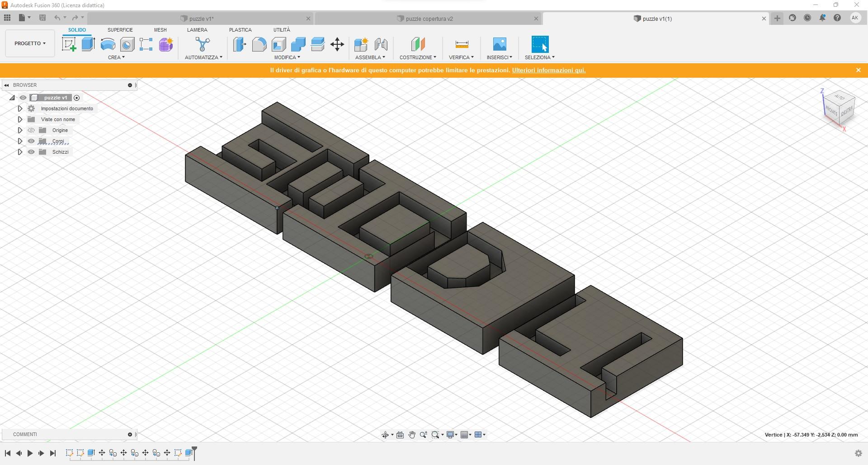Open the Orbit navigation tool
Screen dimensions: 868x465
tap(385, 435)
